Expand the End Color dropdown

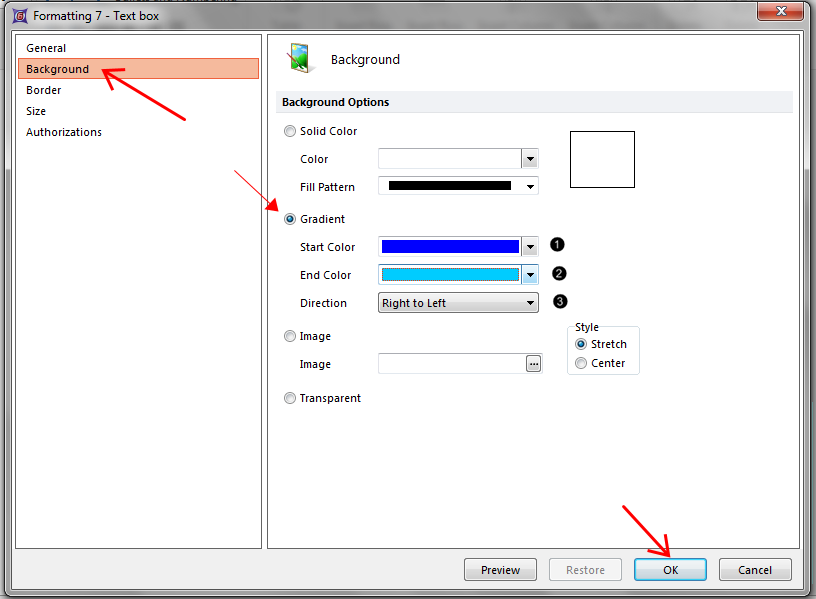pos(530,275)
